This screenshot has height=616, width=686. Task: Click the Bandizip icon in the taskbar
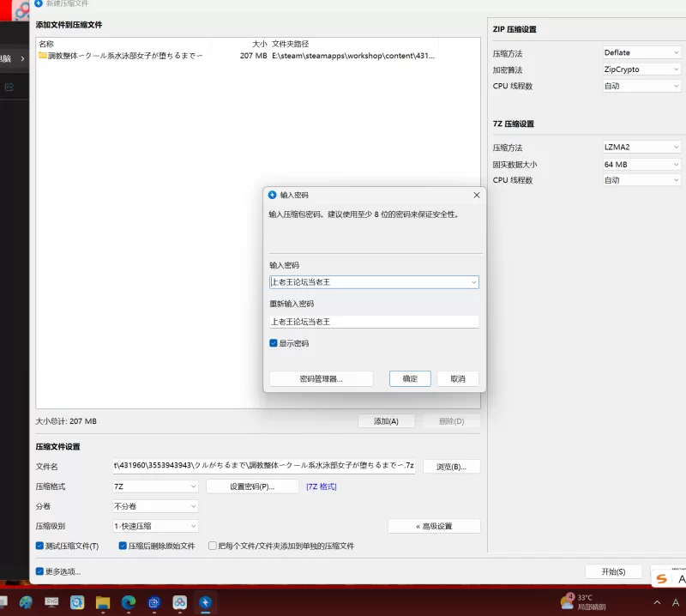[205, 602]
